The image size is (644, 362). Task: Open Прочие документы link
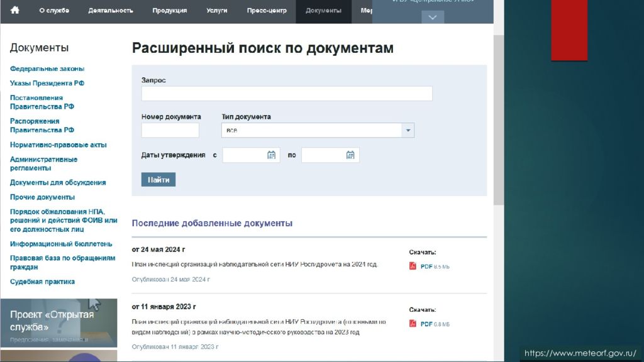(x=42, y=197)
